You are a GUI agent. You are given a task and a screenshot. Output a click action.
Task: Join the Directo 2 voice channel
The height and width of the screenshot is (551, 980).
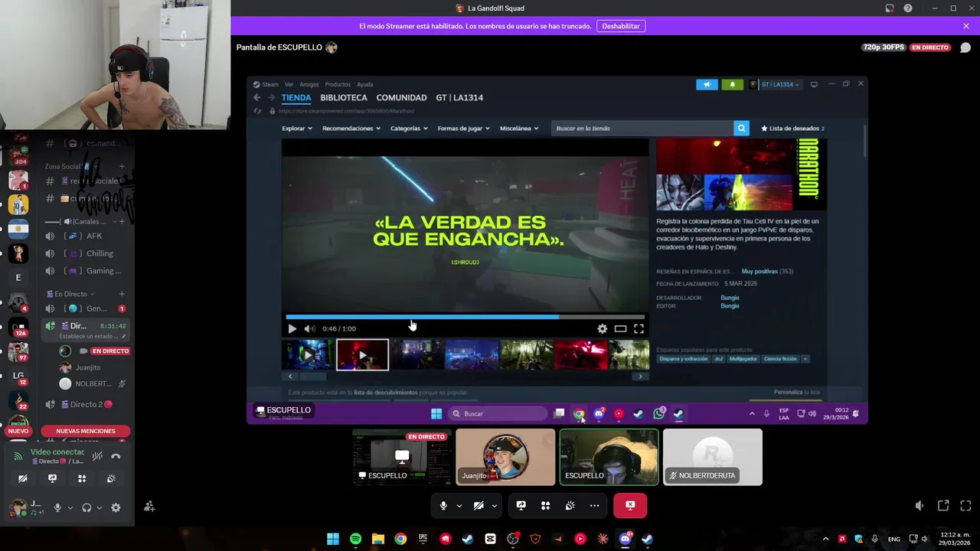coord(84,404)
